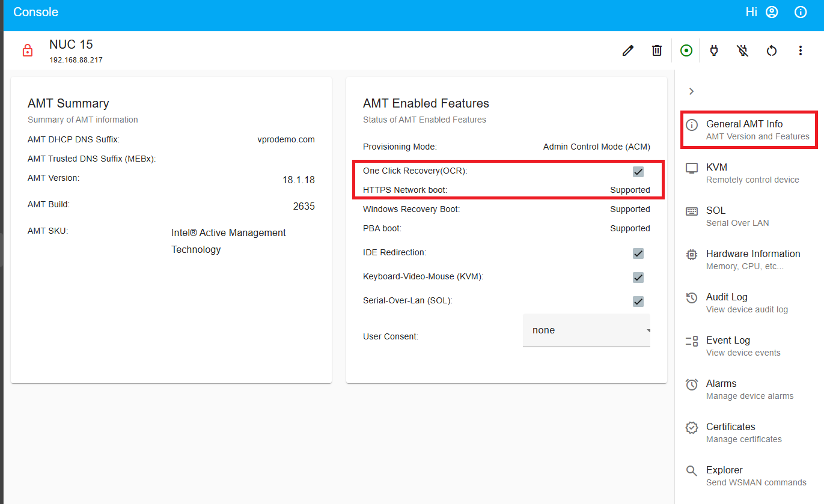
Task: Reset the device with the restart icon
Action: coord(772,50)
